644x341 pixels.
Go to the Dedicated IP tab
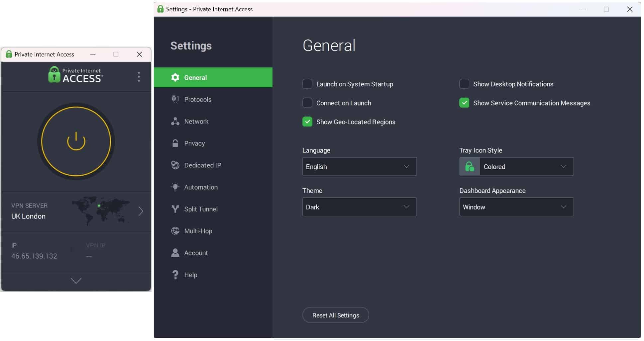(x=213, y=165)
